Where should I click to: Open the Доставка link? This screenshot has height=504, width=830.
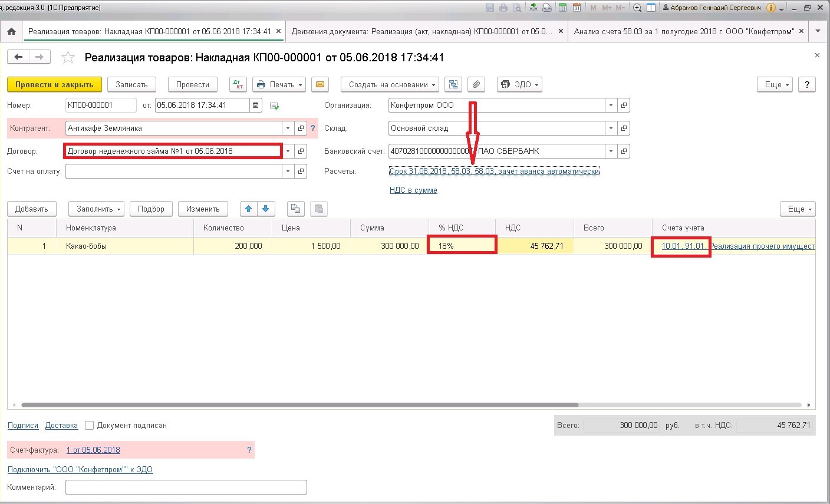click(61, 425)
